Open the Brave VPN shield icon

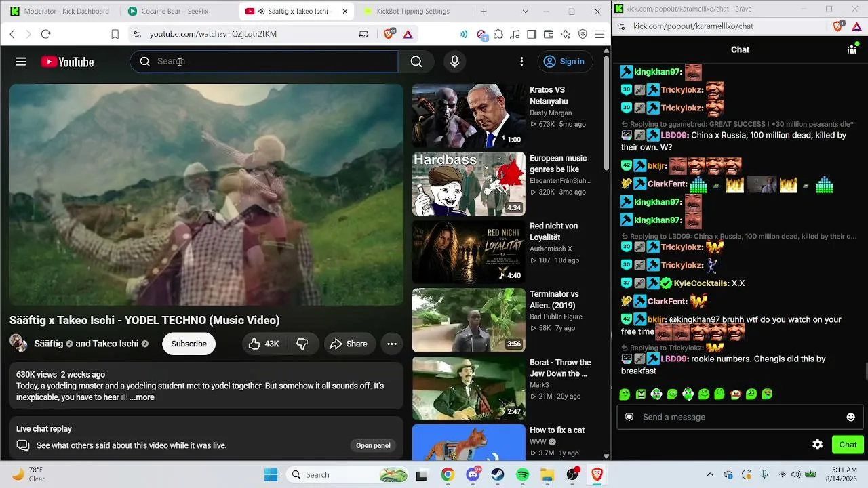[583, 34]
